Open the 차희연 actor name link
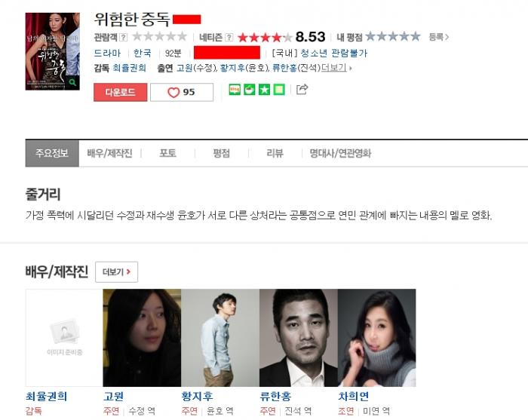Screen dimensions: 528x420 354,396
